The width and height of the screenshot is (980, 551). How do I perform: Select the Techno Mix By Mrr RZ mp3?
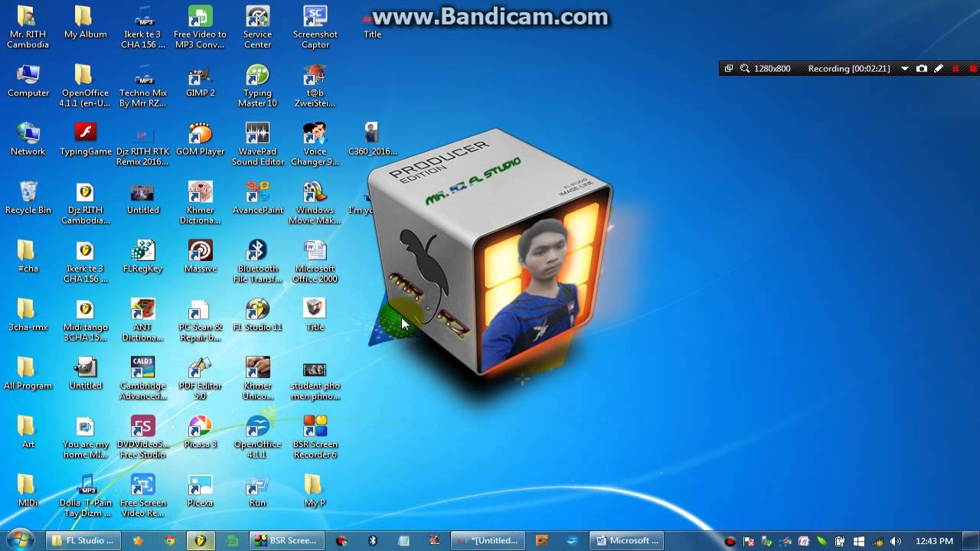point(142,86)
